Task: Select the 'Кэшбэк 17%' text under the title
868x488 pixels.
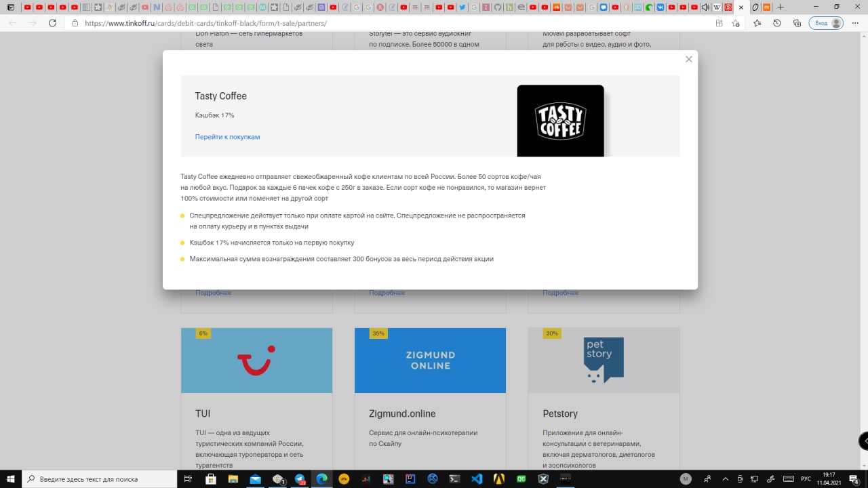Action: [214, 115]
